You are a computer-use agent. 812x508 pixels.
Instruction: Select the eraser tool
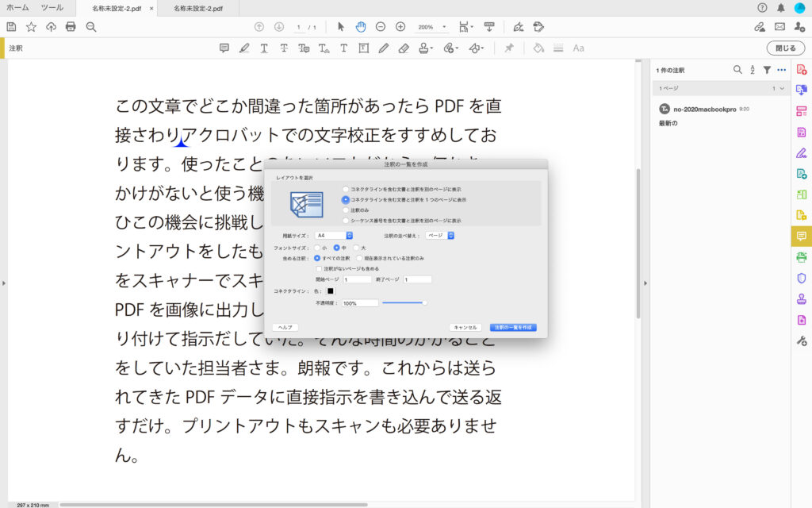click(404, 48)
